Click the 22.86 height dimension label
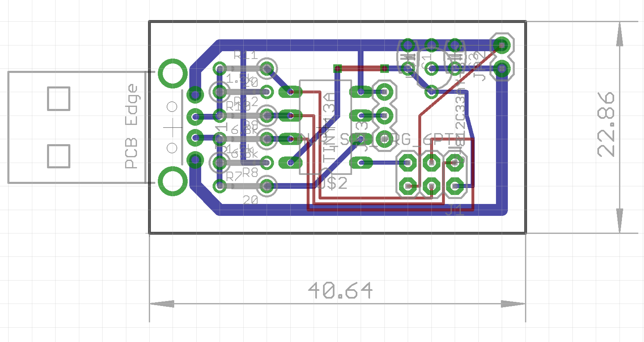644x342 pixels. [606, 125]
